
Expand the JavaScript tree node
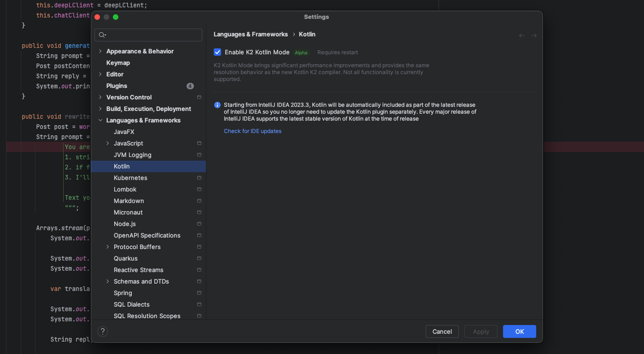pos(107,143)
